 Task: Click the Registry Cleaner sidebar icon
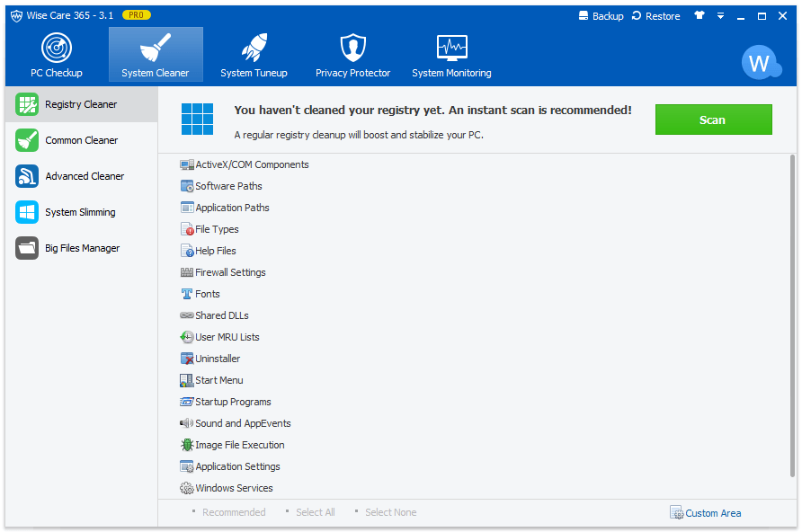(27, 104)
